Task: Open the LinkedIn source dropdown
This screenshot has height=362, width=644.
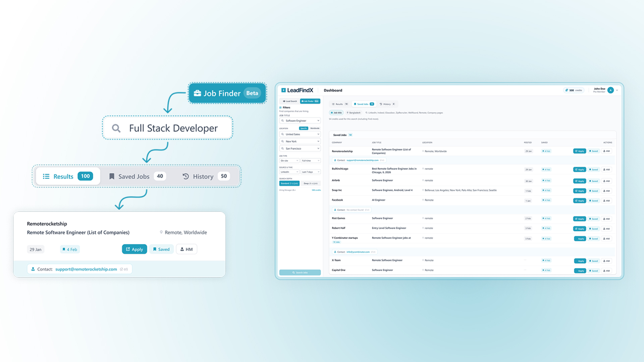Action: [x=289, y=172]
